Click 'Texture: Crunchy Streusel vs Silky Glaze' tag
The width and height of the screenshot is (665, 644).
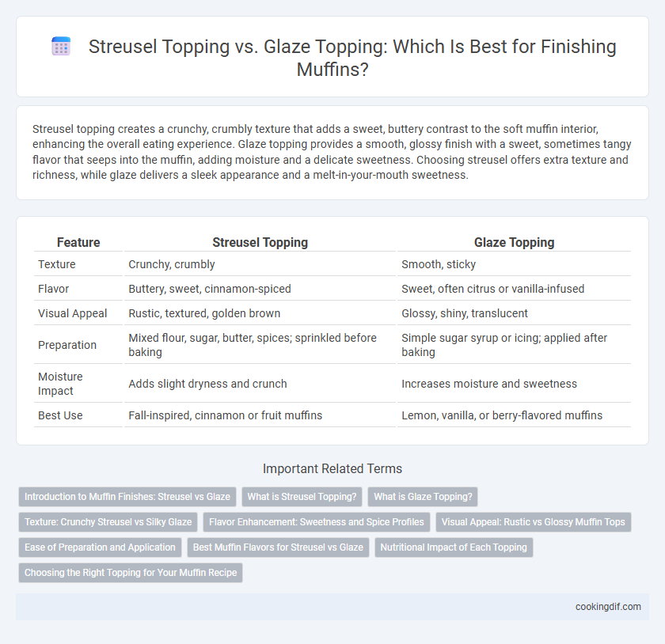tap(108, 522)
